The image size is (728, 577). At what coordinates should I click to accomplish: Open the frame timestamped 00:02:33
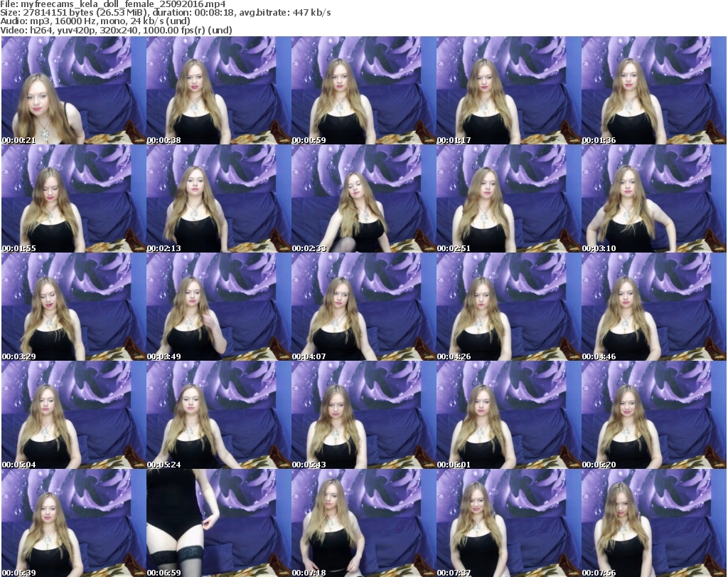pyautogui.click(x=363, y=199)
